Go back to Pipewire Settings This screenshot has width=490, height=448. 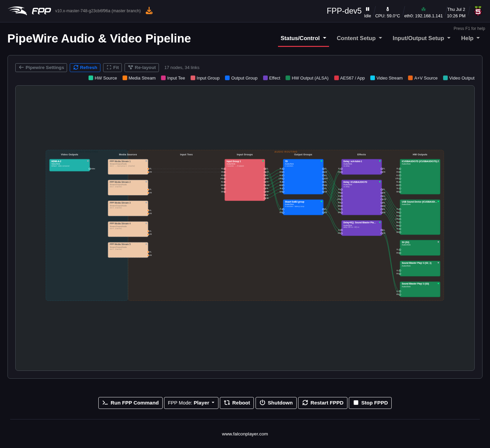41,68
